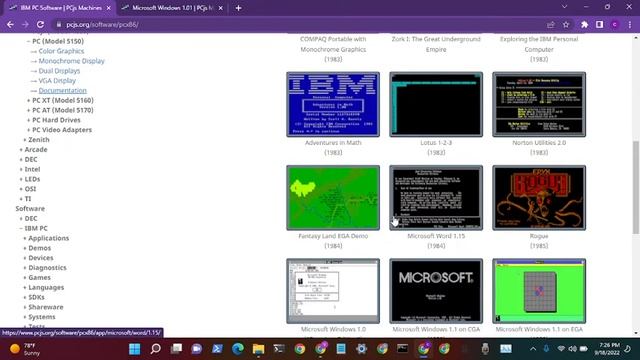Open the Settings gear on taskbar
The image size is (640, 360).
coord(361,349)
